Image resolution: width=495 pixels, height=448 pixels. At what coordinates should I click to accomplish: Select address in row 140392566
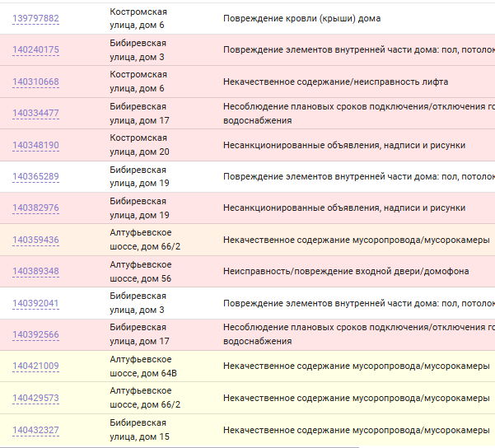tap(139, 334)
